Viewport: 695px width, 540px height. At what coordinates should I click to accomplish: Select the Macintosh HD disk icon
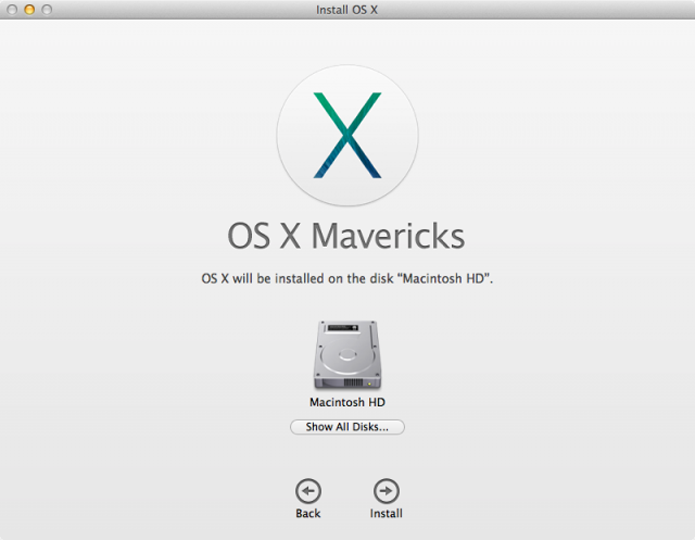(348, 355)
